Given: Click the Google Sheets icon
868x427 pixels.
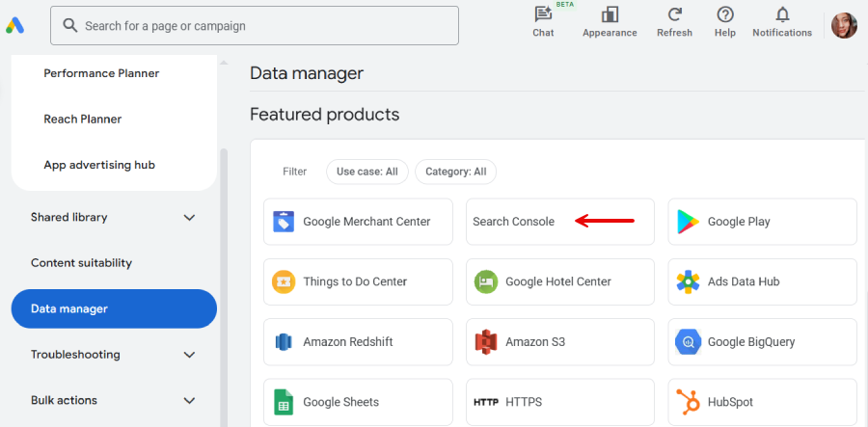Looking at the screenshot, I should 284,402.
